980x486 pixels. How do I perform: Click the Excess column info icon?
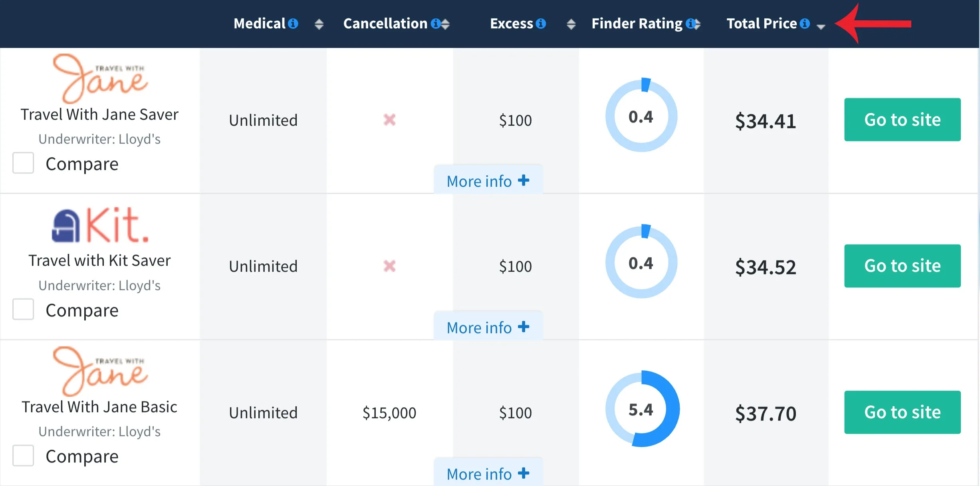point(541,24)
